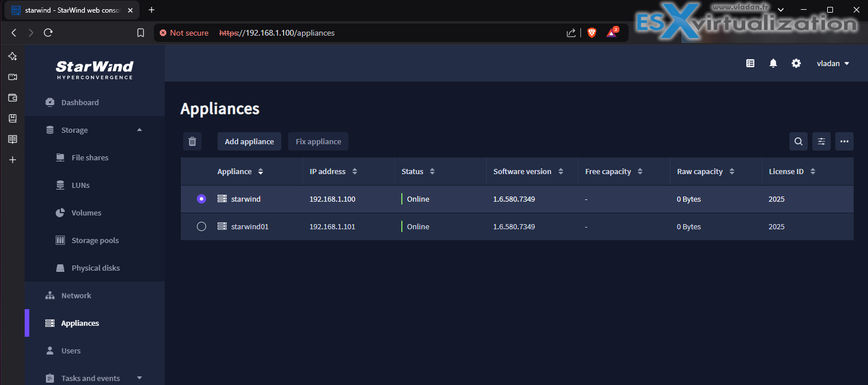Open table filter settings icon
The image size is (868, 385).
(821, 141)
